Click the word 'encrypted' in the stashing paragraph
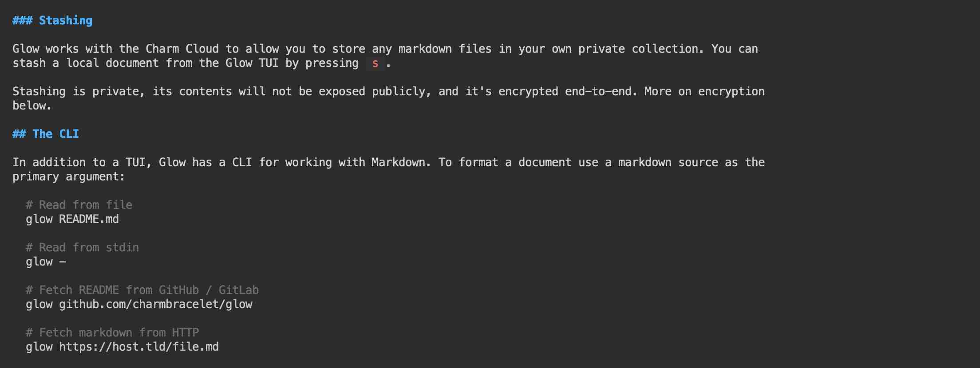 pos(528,91)
